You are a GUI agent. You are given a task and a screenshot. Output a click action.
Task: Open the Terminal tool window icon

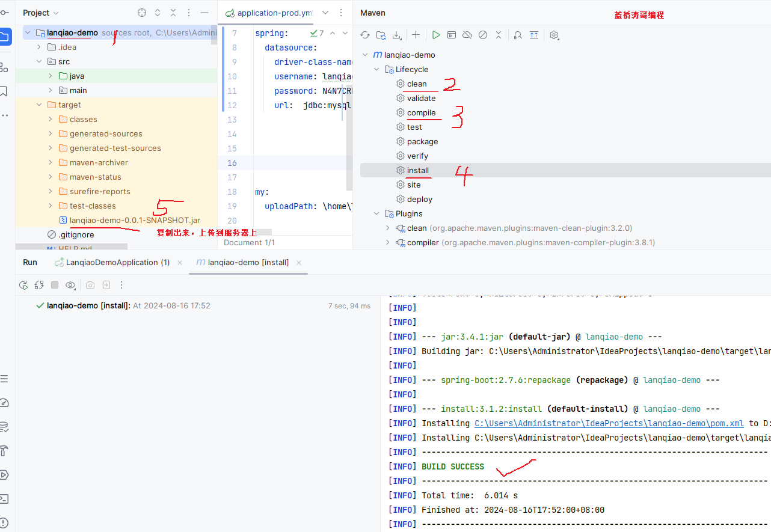click(x=4, y=498)
